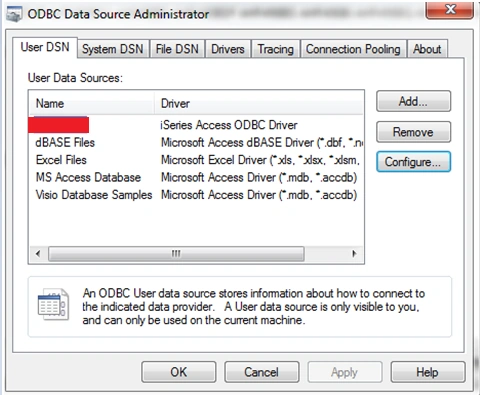Click the left scroll arrow of list
The image size is (480, 395).
pyautogui.click(x=38, y=254)
